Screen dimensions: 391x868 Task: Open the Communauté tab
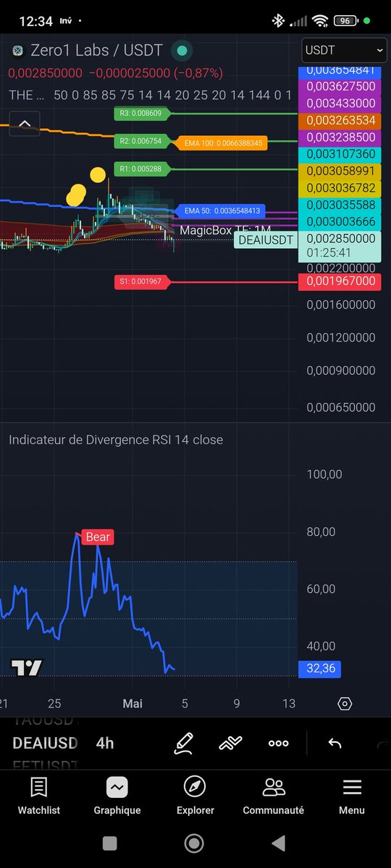pyautogui.click(x=274, y=796)
